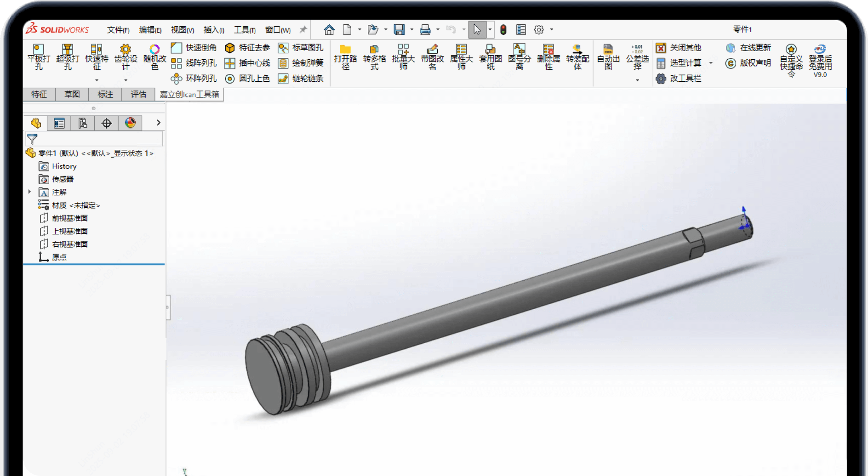Image resolution: width=868 pixels, height=476 pixels.
Task: Open the dropdown arrow under 公差选择
Action: 637,80
